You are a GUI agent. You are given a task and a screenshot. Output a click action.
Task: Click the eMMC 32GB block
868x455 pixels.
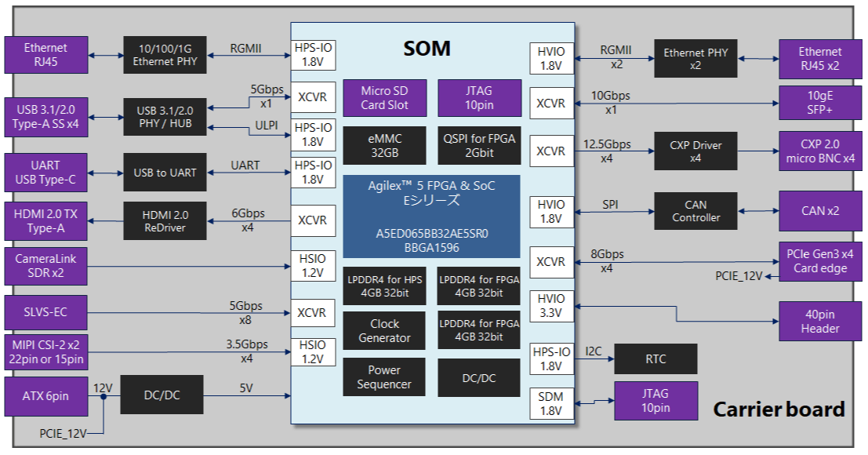[385, 146]
